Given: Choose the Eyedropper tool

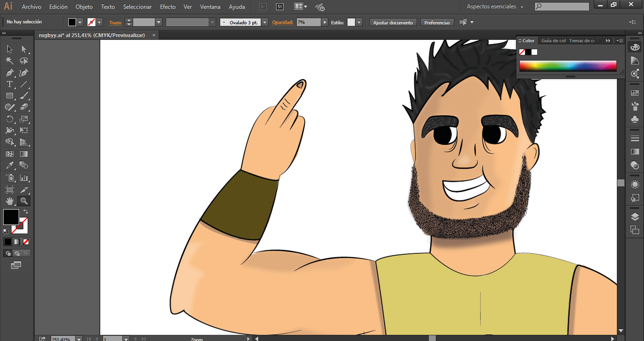Looking at the screenshot, I should point(10,165).
